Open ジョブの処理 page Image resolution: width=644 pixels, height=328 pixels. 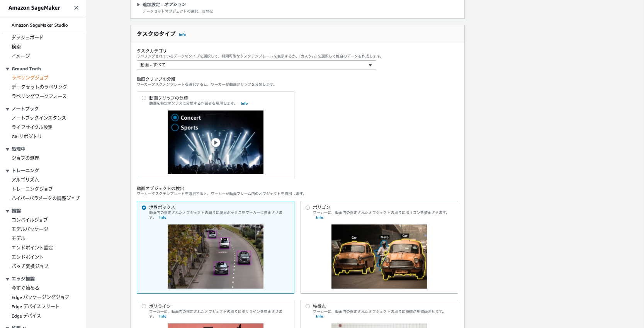pyautogui.click(x=25, y=158)
